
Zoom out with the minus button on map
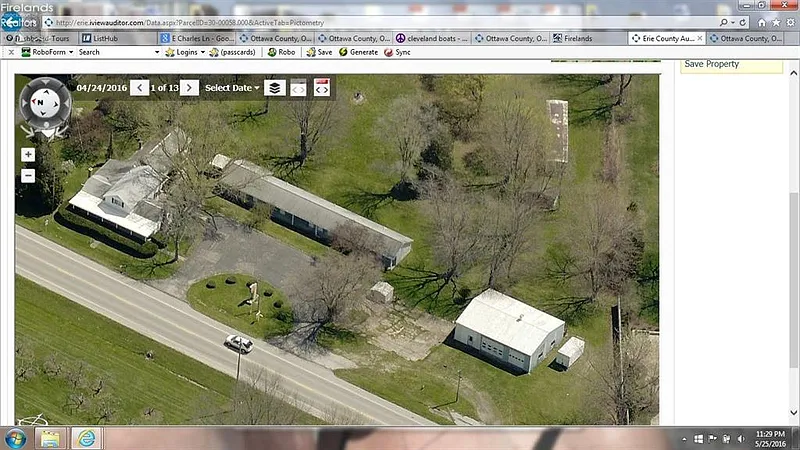[28, 175]
